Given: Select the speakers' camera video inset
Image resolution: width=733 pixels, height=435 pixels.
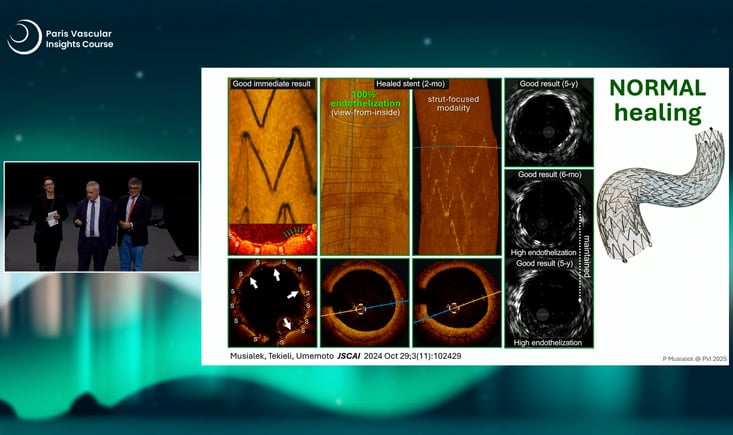Looking at the screenshot, I should (x=102, y=216).
